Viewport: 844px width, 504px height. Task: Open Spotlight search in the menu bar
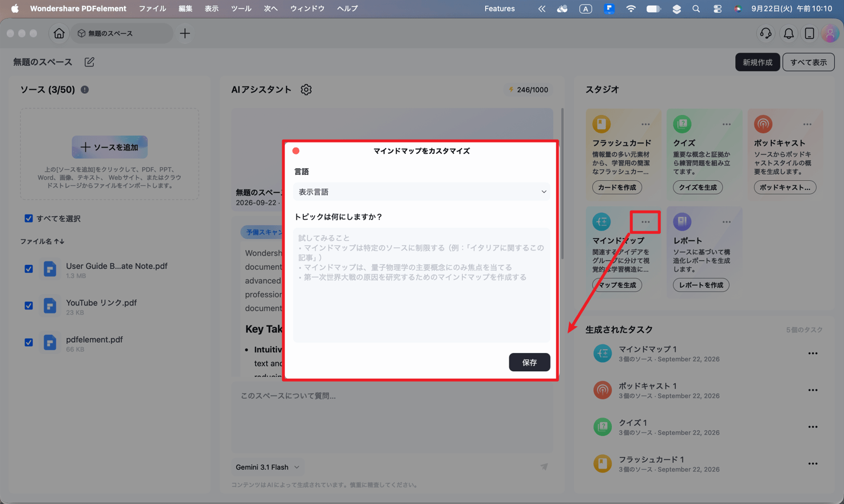(x=696, y=9)
